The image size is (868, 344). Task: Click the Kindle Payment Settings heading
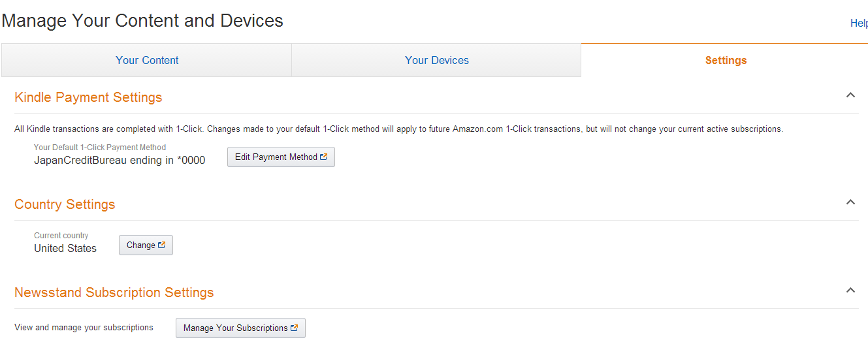(88, 97)
